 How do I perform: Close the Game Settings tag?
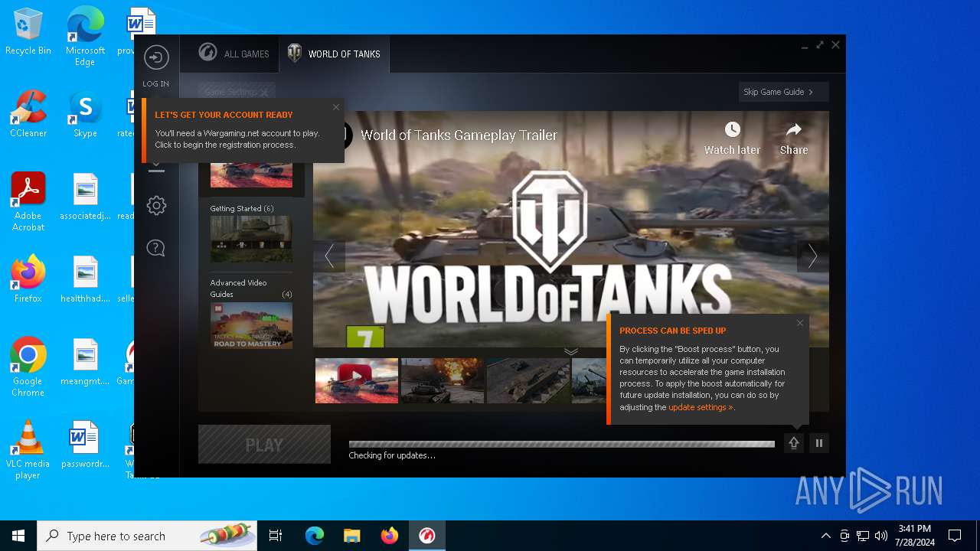pos(264,93)
